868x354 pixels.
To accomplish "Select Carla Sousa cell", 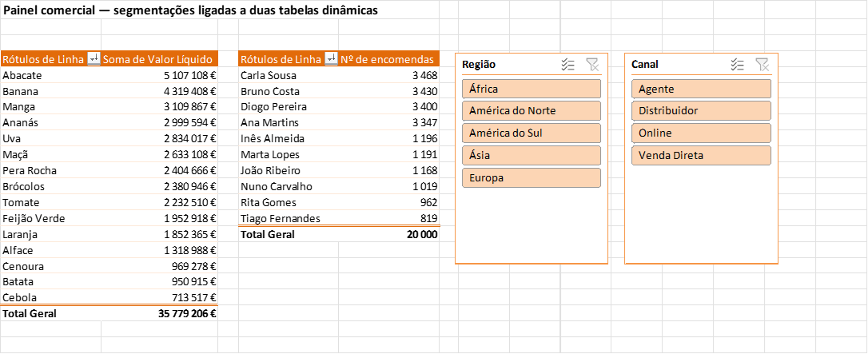I will point(289,75).
